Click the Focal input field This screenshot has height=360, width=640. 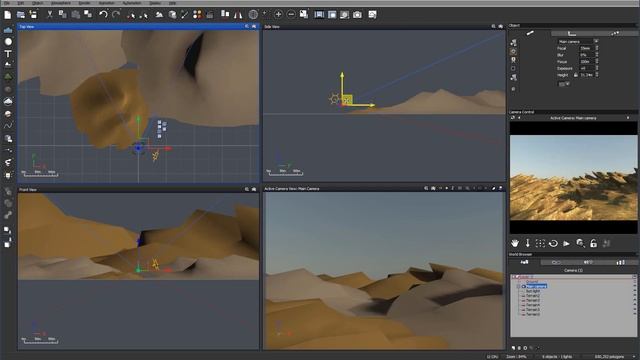click(x=587, y=48)
